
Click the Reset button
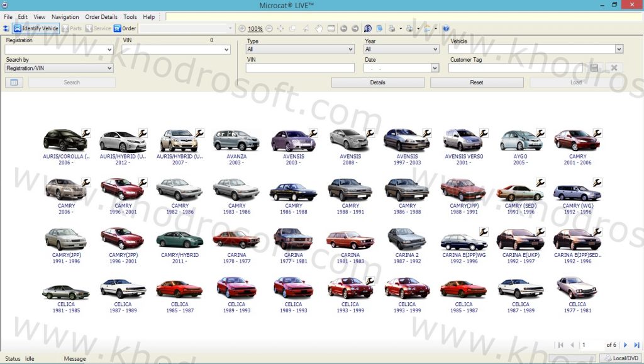point(477,82)
